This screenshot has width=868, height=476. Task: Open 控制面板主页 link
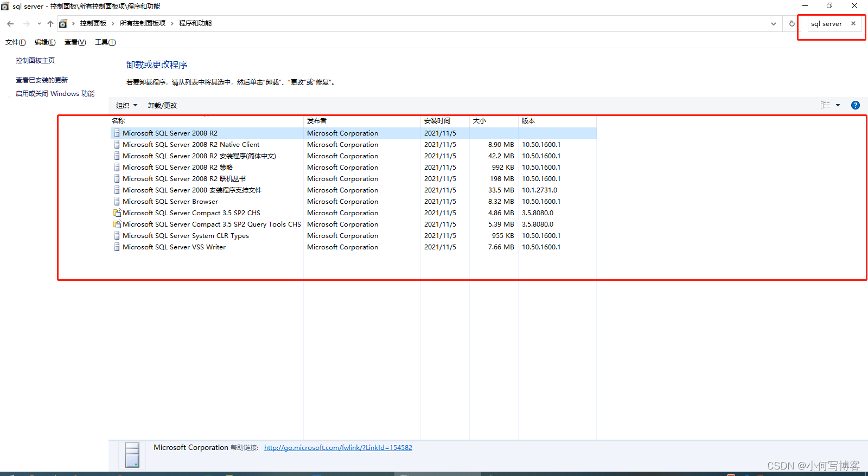[35, 61]
